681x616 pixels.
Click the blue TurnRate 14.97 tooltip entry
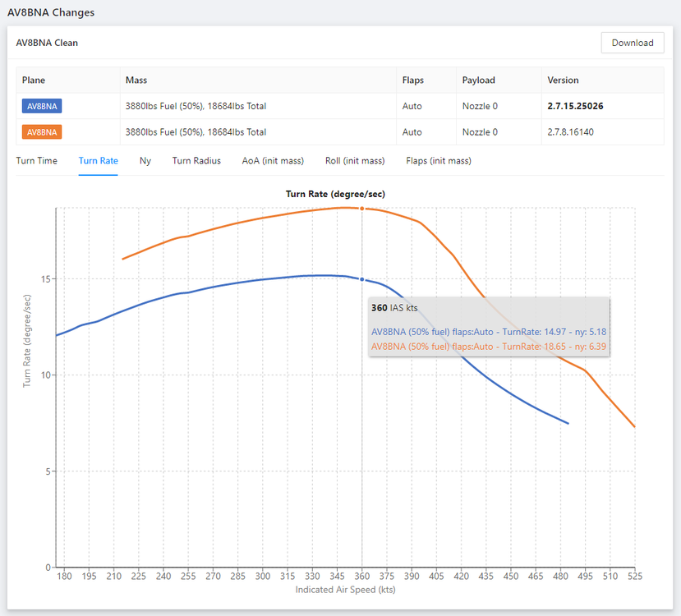[489, 332]
